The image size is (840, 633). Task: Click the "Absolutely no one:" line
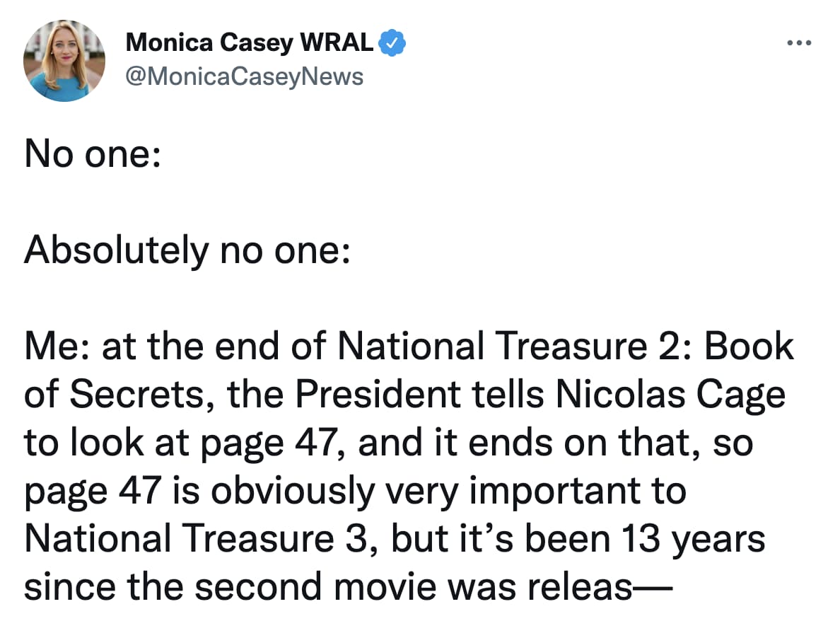[x=187, y=251]
